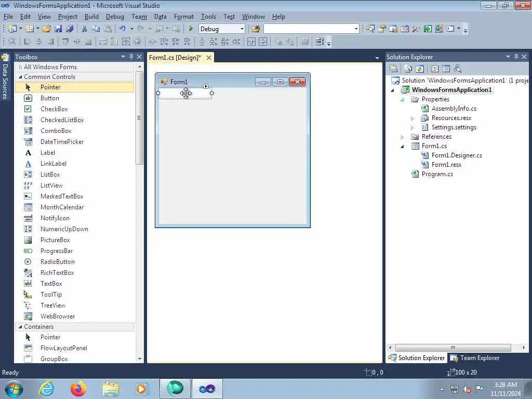Select Form1.Designer.cs in Solution Explorer
This screenshot has height=399, width=532.
pos(457,155)
